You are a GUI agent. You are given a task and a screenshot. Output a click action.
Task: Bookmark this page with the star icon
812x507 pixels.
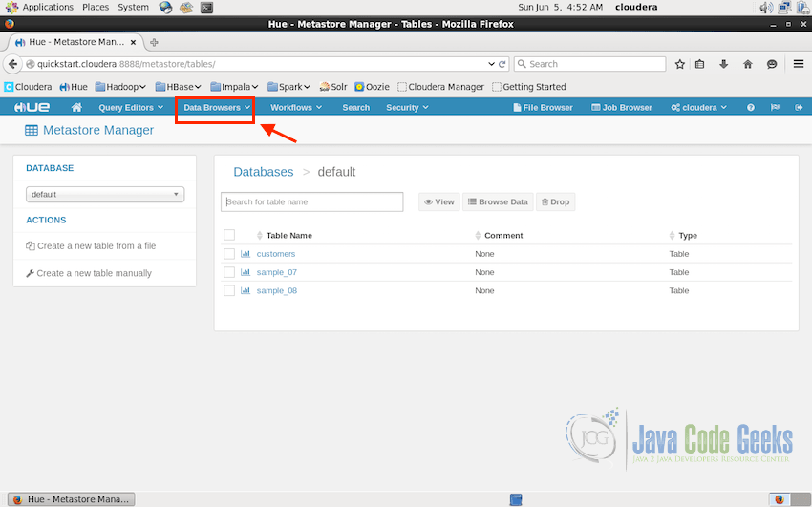point(680,64)
